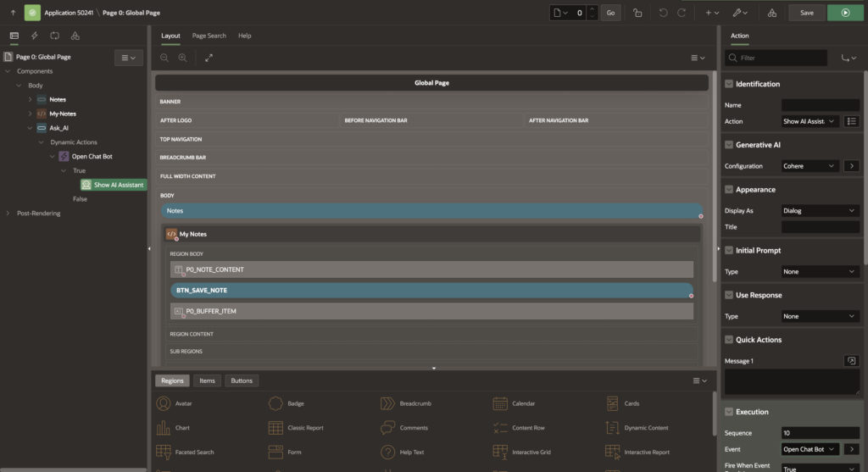Collapse the Generative AI property group
Viewport: 868px width, 472px height.
tap(729, 145)
